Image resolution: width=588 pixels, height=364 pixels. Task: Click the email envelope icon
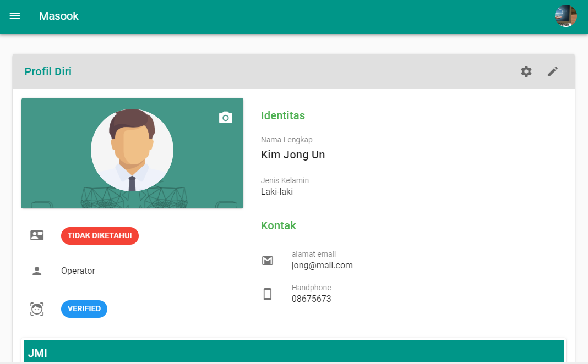tap(268, 261)
